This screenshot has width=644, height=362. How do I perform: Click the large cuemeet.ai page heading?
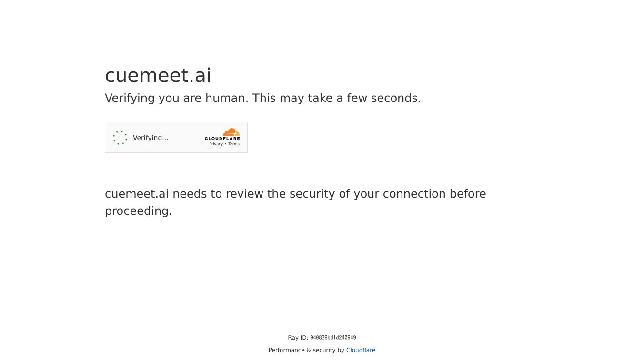pyautogui.click(x=158, y=75)
